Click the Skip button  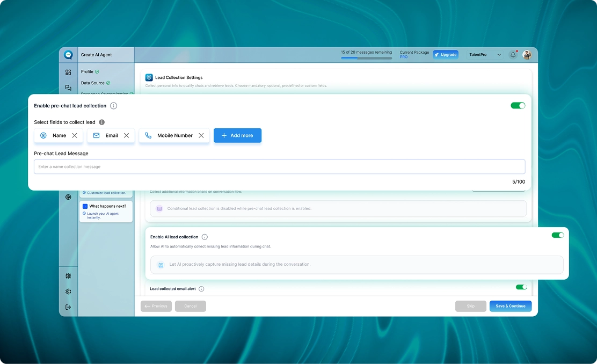coord(471,306)
